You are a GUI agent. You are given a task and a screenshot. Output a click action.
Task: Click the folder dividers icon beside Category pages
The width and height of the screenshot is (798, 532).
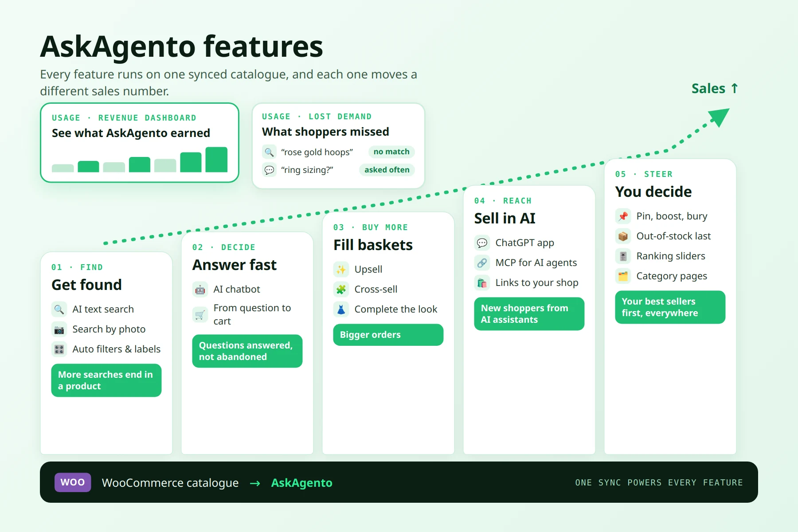click(623, 276)
